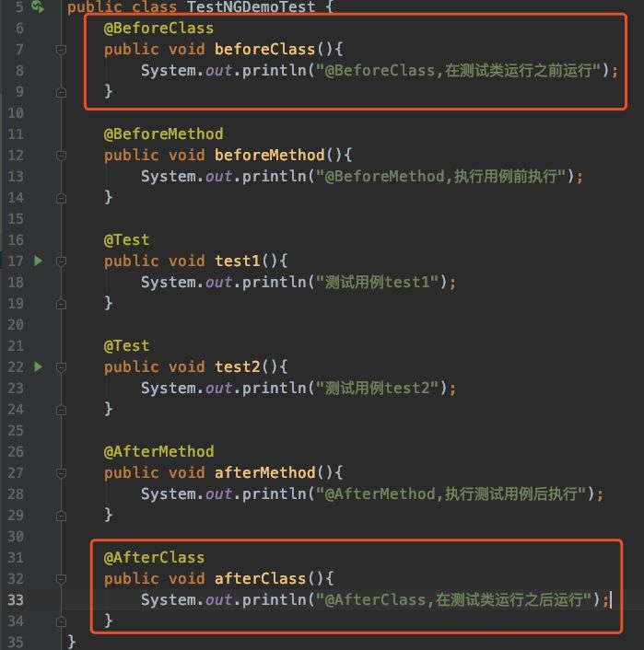Click println call on line 18

274,283
